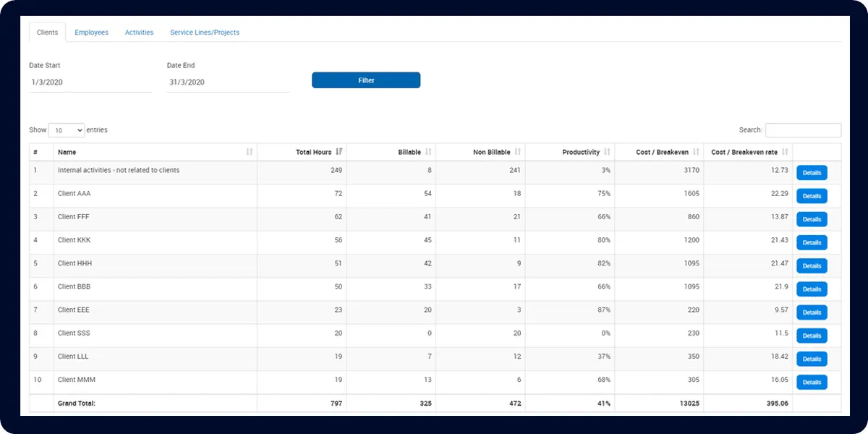Screen dimensions: 868x434
Task: Sort by Total Hours sort icon
Action: 339,152
